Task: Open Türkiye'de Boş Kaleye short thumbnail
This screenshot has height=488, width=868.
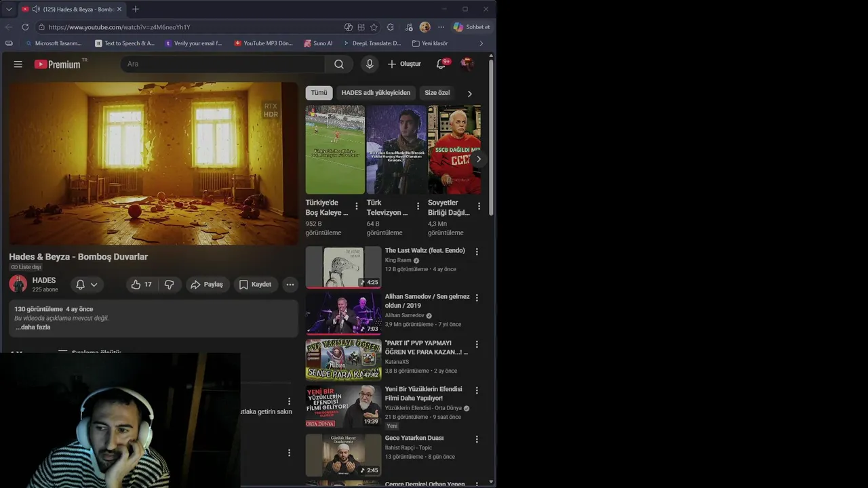Action: coord(335,150)
